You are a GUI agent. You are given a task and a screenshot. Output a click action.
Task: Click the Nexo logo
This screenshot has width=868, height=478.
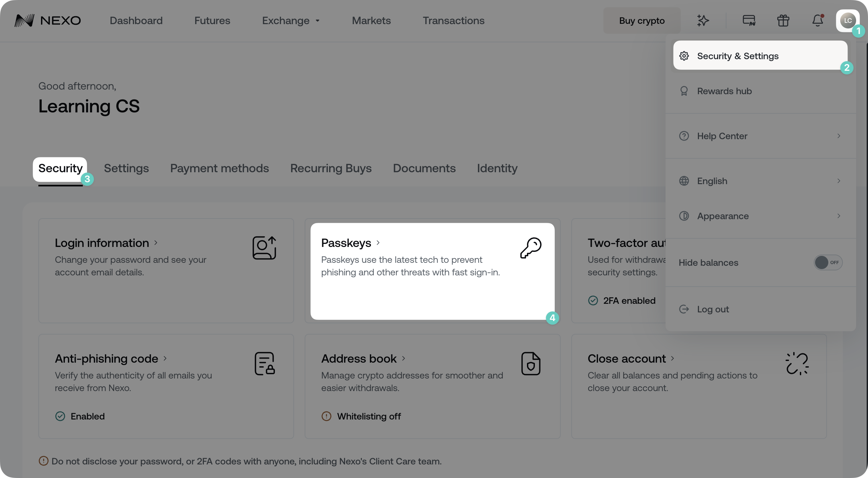pos(47,20)
